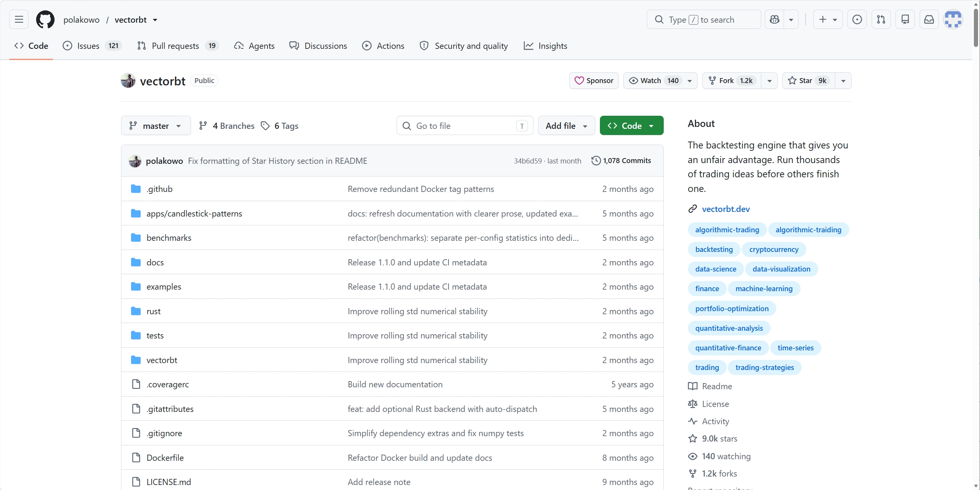This screenshot has width=980, height=490.
Task: Click the folder icon for rust
Action: 136,311
